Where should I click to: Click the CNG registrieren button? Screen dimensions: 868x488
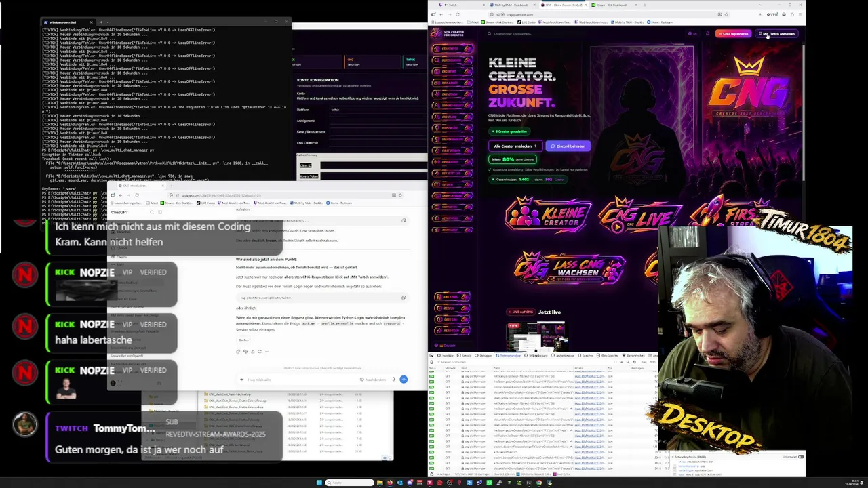[x=733, y=33]
